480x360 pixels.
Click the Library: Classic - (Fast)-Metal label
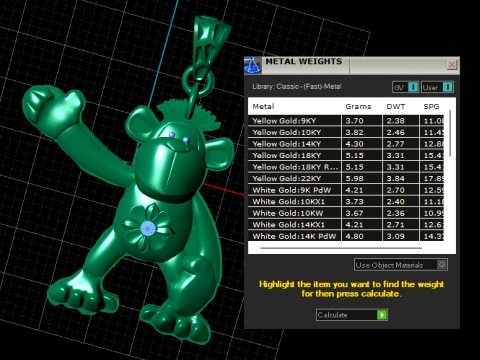pos(297,87)
